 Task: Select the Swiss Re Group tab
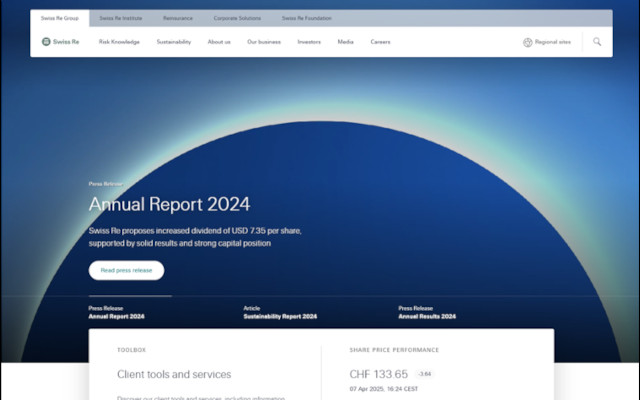click(x=60, y=18)
